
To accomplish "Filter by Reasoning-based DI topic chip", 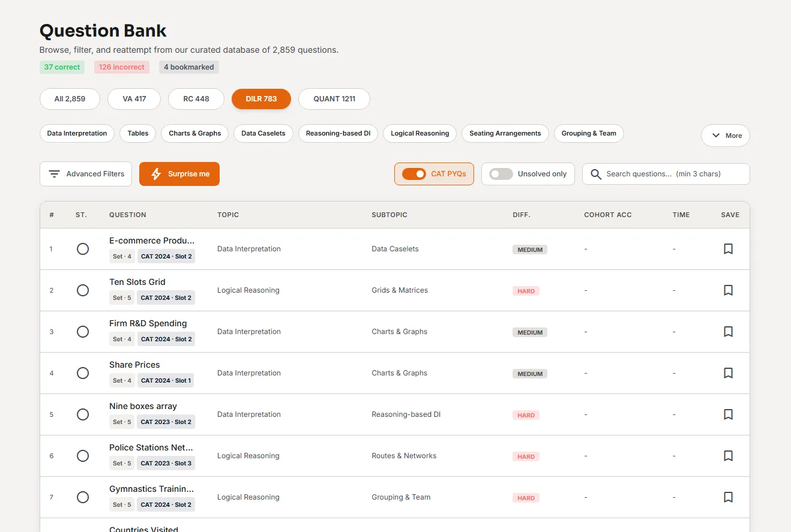I will pyautogui.click(x=338, y=133).
